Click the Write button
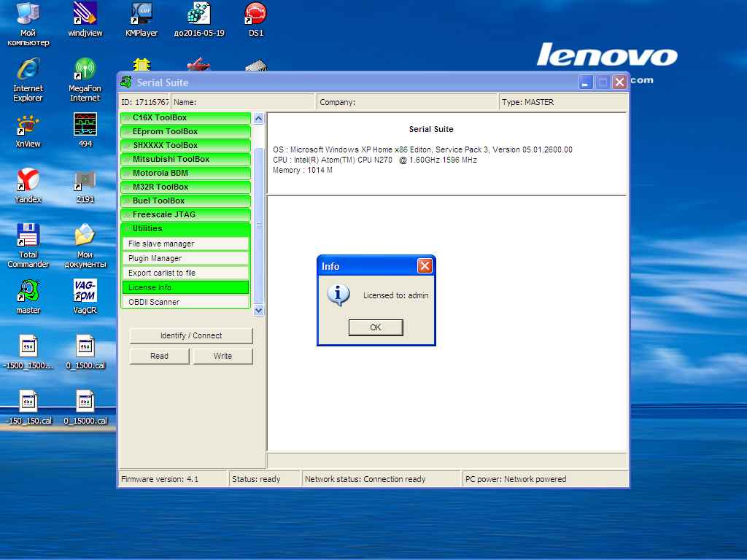The height and width of the screenshot is (560, 747). click(223, 356)
